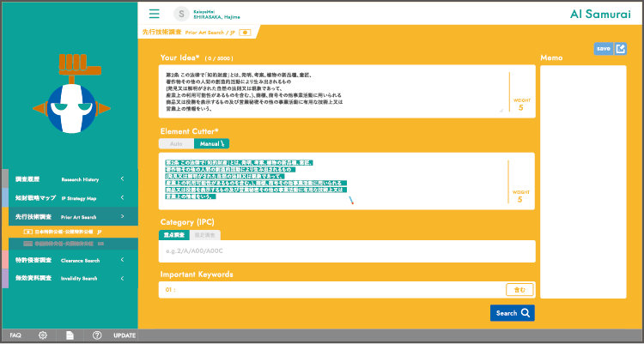Open settings gear in bottom bar
Image resolution: width=644 pixels, height=344 pixels.
pyautogui.click(x=42, y=335)
